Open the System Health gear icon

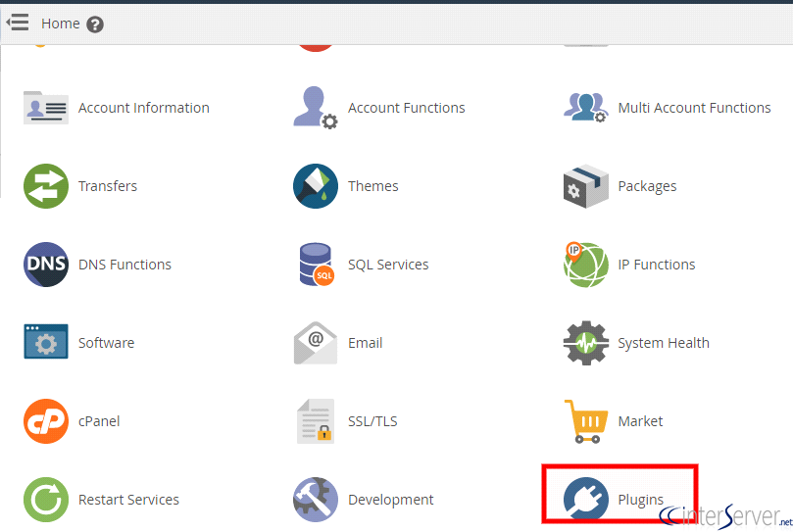585,343
